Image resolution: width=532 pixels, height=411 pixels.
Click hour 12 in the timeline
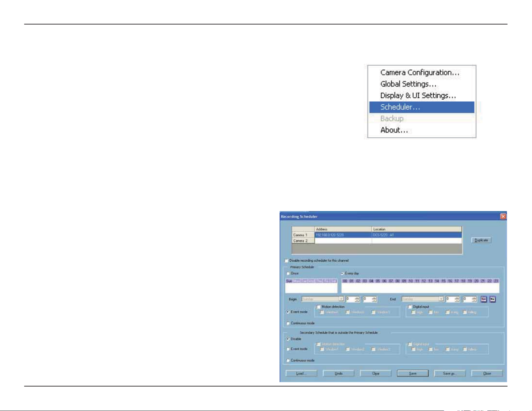pyautogui.click(x=424, y=281)
